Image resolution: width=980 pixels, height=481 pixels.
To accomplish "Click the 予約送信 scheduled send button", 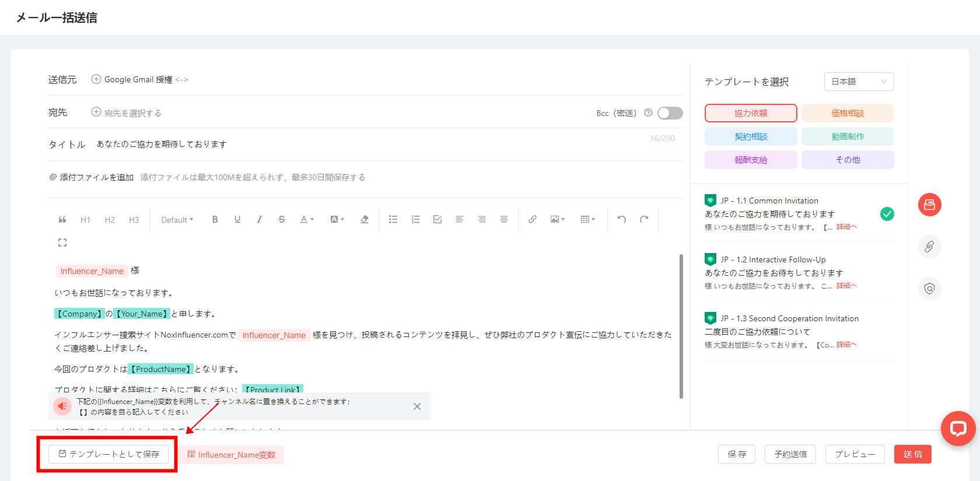I will 790,454.
